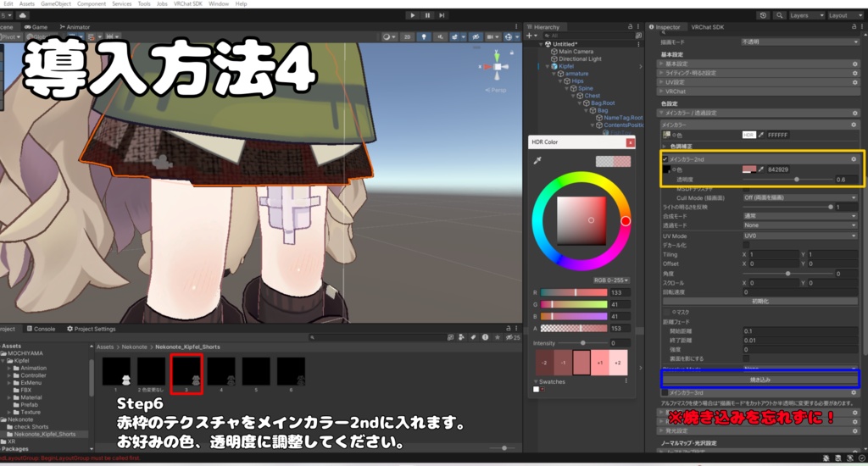Image resolution: width=868 pixels, height=466 pixels.
Task: Enable the メインカラー3rd checkbox
Action: pyautogui.click(x=665, y=392)
